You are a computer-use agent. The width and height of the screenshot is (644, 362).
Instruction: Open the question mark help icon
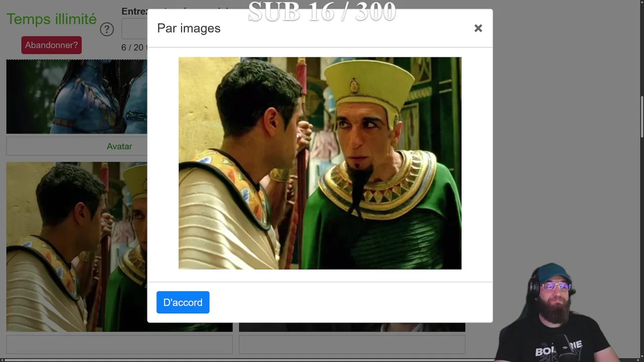[107, 29]
